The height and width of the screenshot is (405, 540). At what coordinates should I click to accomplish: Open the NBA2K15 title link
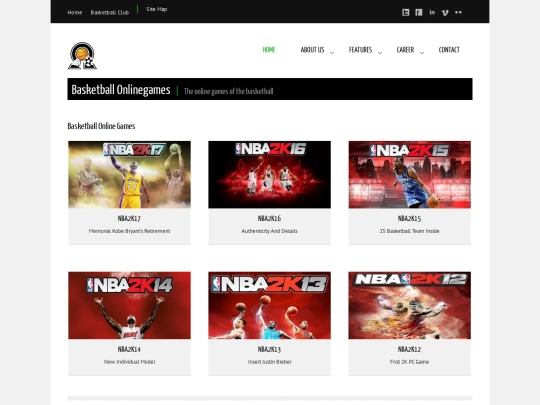pyautogui.click(x=409, y=219)
